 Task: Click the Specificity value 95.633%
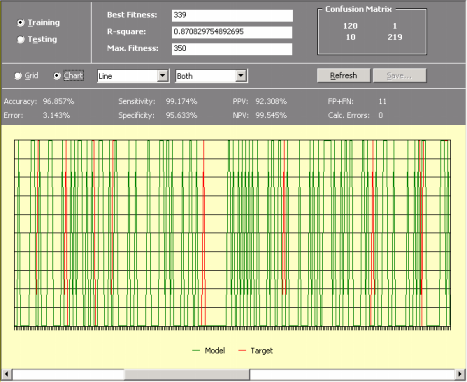(181, 115)
